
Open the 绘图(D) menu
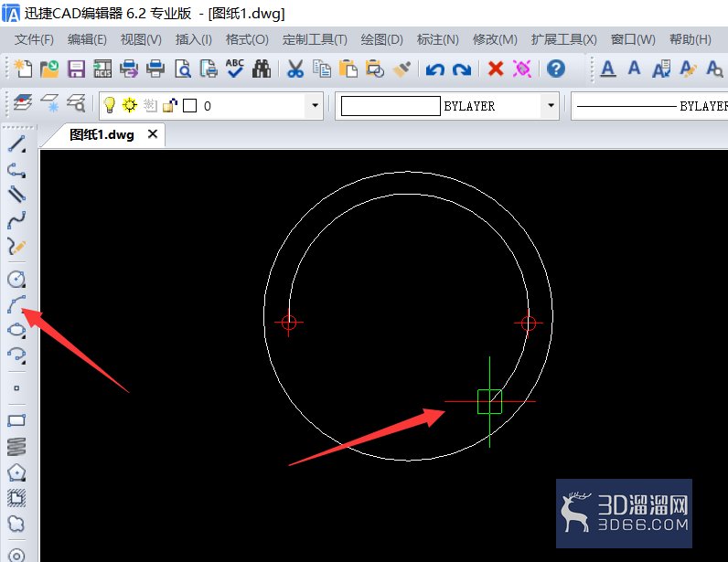click(381, 40)
